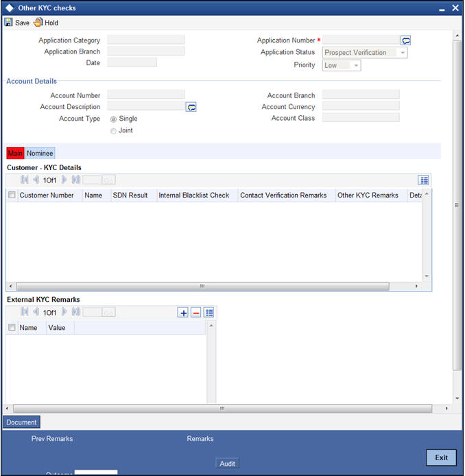This screenshot has height=476, width=465.
Task: Click the Save disk icon
Action: (x=8, y=23)
